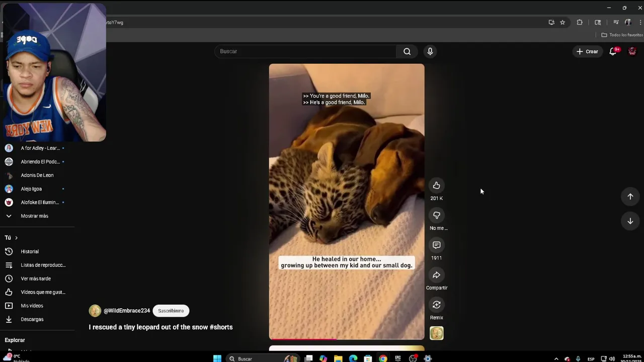Open Todos los favoritos folder
The height and width of the screenshot is (362, 644).
[x=622, y=35]
